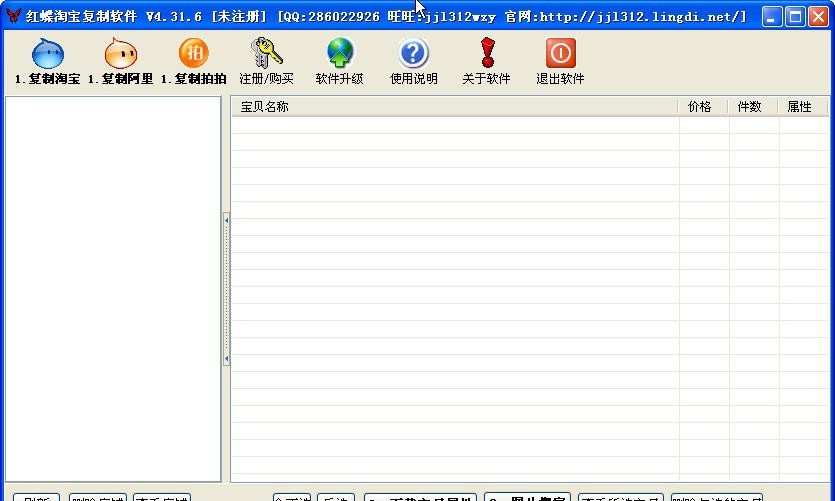Open 使用说明 (usage help) via the question-mark icon

(x=414, y=61)
